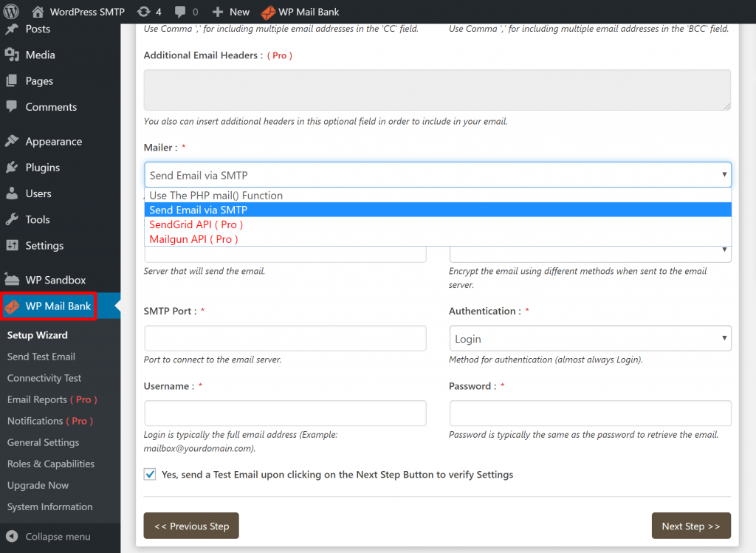Open the Users menu label

tap(38, 193)
